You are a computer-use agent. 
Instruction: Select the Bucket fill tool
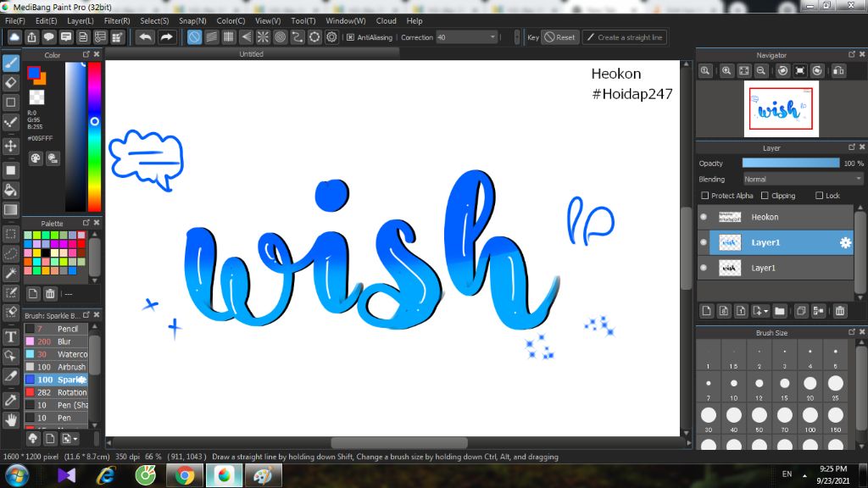10,191
